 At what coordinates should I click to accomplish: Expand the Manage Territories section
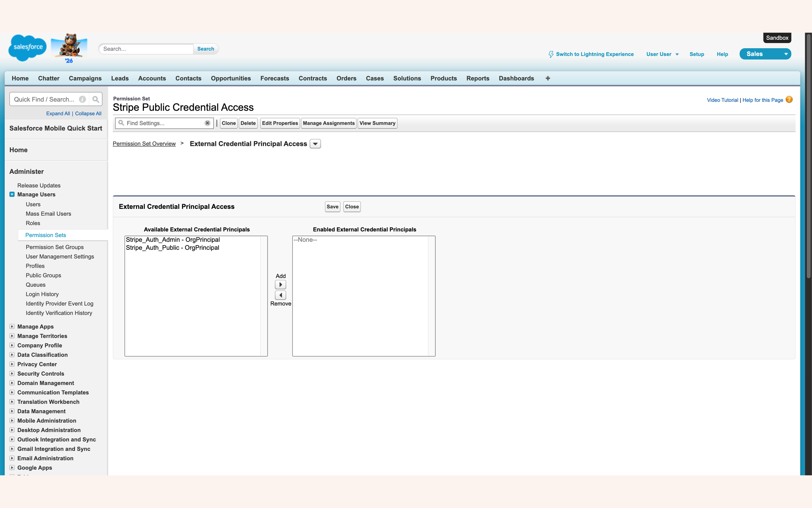point(12,336)
